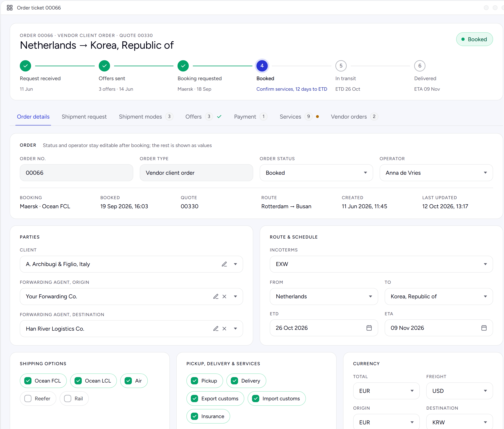Click the orange dot beside Services tab
Image resolution: width=504 pixels, height=429 pixels.
317,117
